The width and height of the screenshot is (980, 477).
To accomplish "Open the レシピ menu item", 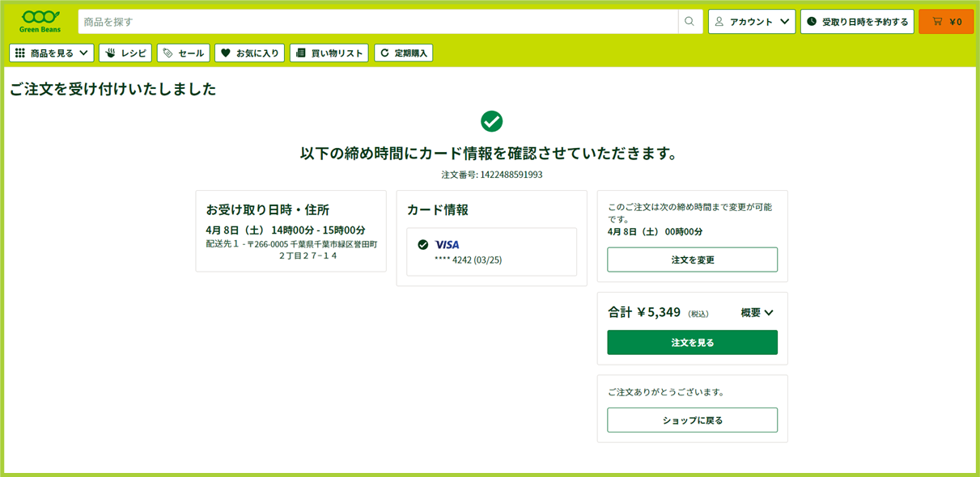I will (125, 53).
